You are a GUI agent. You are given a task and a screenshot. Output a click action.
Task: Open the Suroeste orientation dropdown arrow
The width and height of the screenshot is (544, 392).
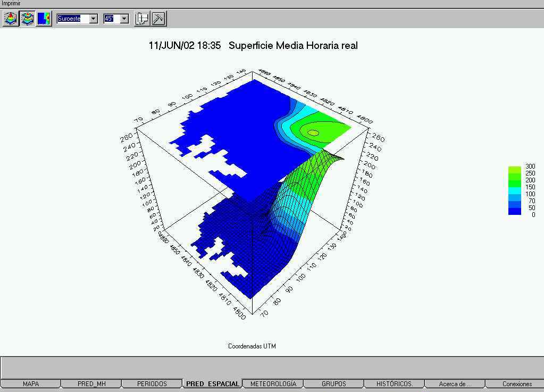(94, 19)
